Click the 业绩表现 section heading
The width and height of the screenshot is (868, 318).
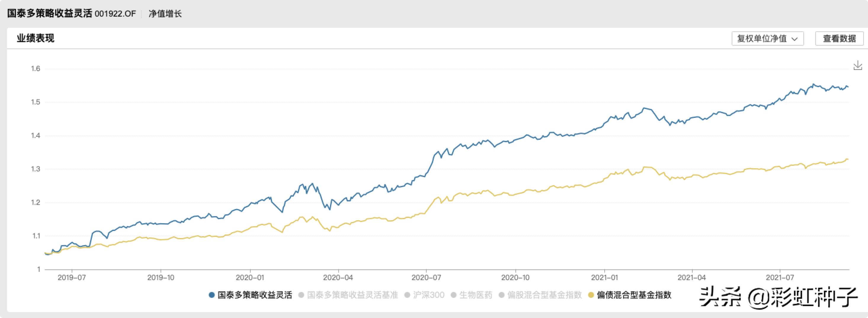click(x=35, y=38)
